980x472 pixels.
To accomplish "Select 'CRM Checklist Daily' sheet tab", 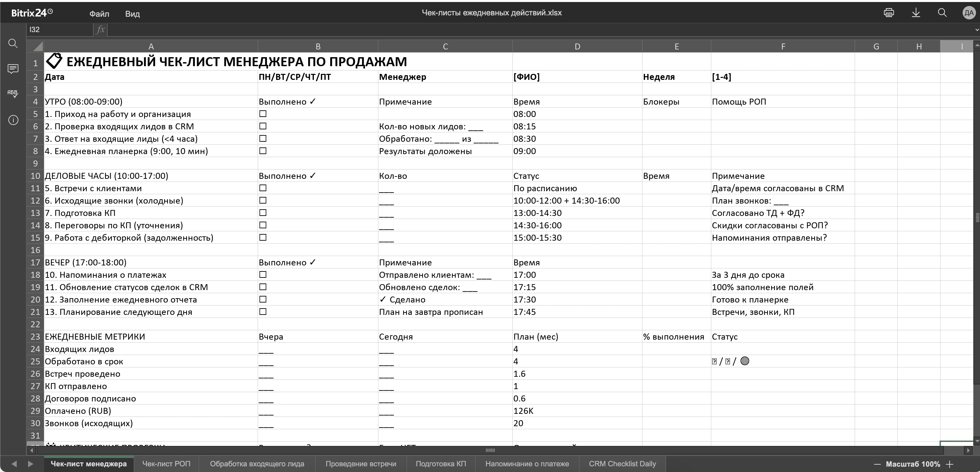I will [x=622, y=464].
